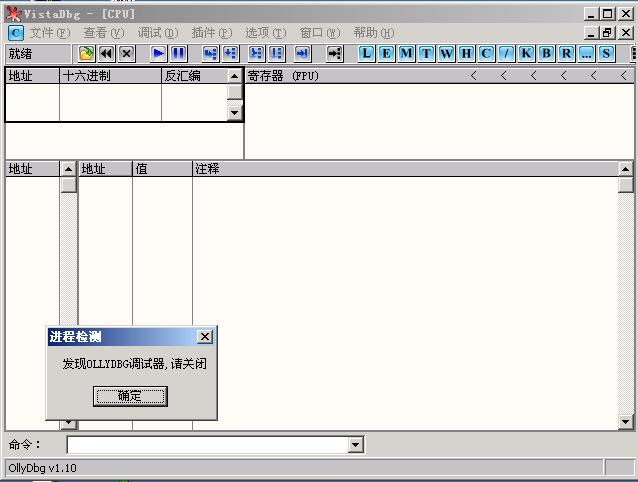Image resolution: width=638 pixels, height=482 pixels.
Task: Show Threads via T button
Action: pos(426,53)
